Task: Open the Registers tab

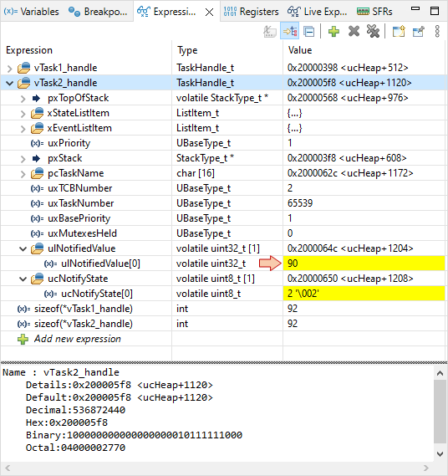Action: point(251,12)
